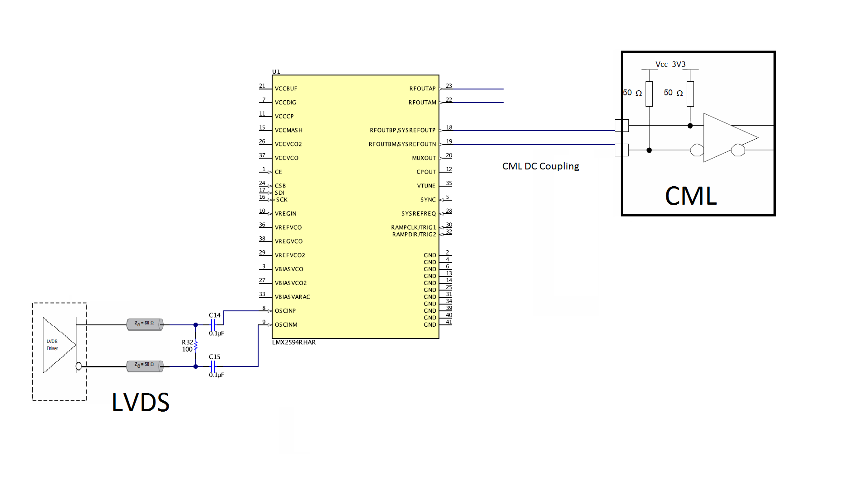868x488 pixels.
Task: Select the OSCINM pin label
Action: pyautogui.click(x=286, y=325)
